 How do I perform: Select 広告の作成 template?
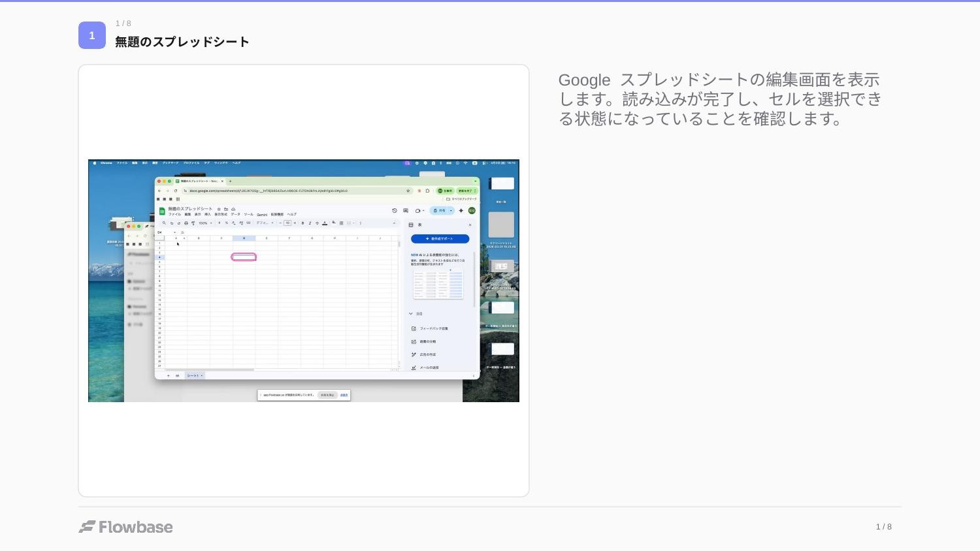point(427,354)
